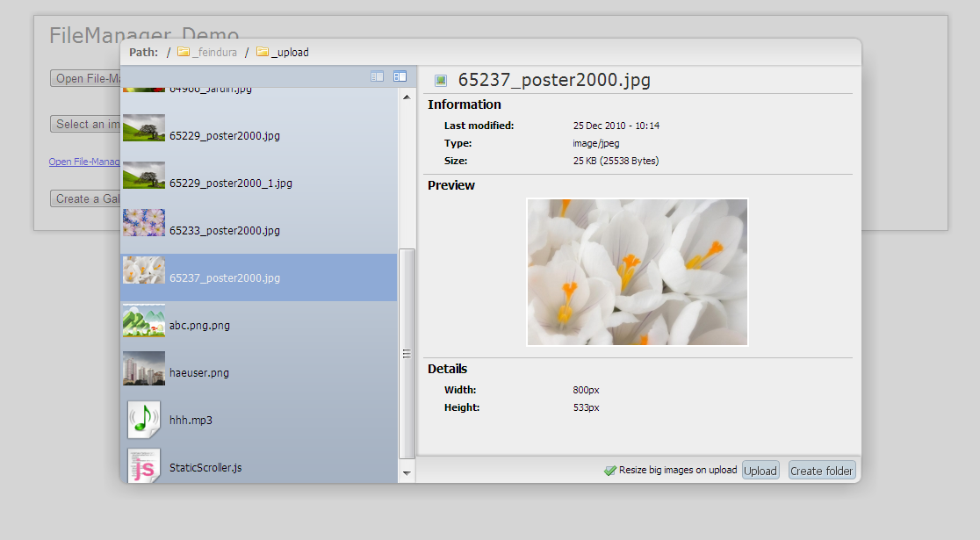Switch to thumbnail preview layout

point(400,76)
